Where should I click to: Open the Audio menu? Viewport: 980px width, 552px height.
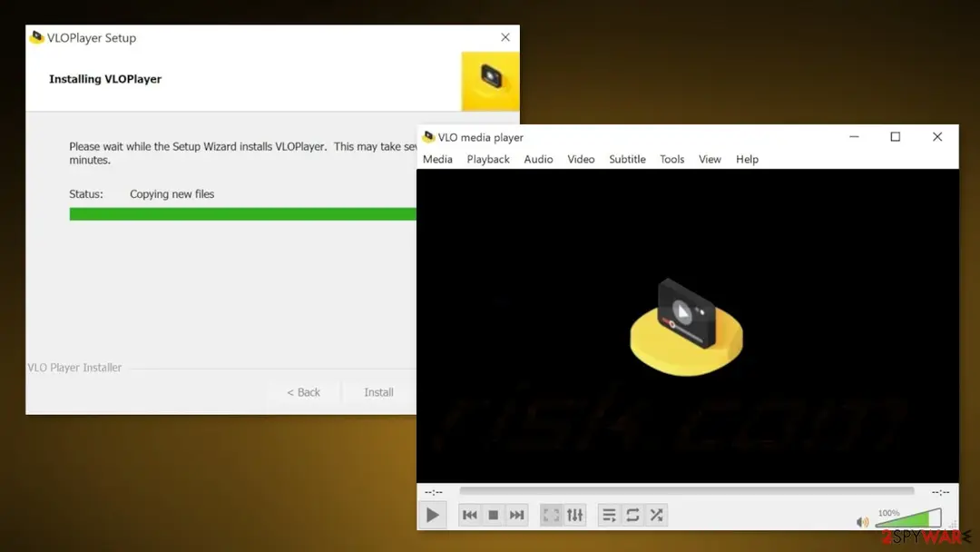[538, 160]
